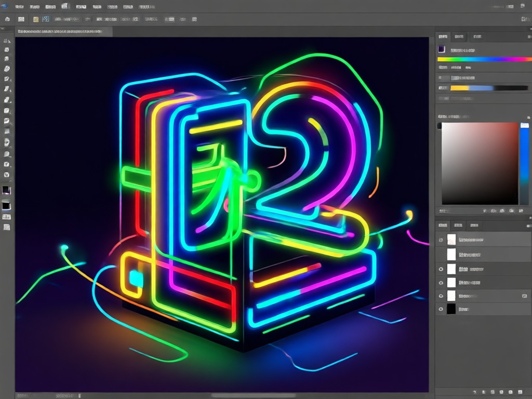
Task: Open the first menu after the app logo
Action: tap(19, 6)
